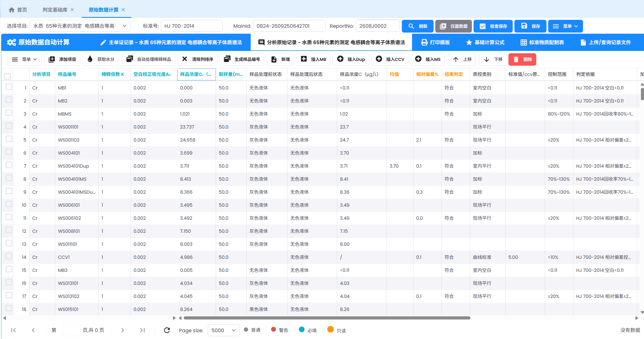Viewport: 644px width, 339px height.
Task: Close the 原始数据计算 tab
Action: [x=123, y=10]
